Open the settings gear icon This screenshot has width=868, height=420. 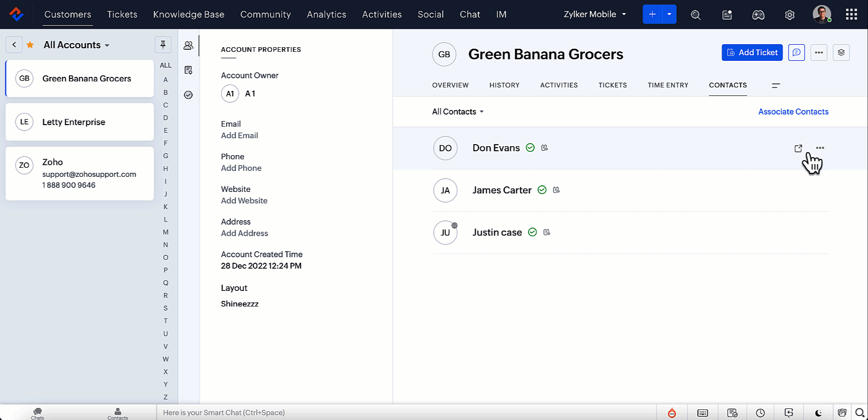click(790, 15)
